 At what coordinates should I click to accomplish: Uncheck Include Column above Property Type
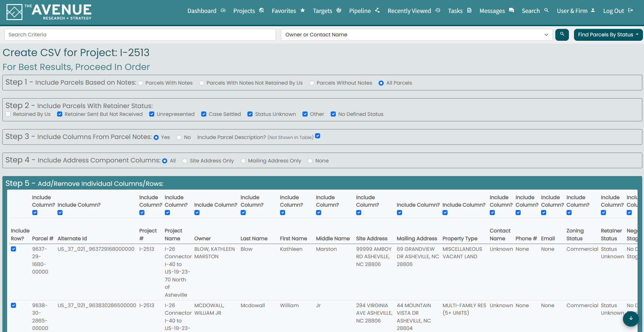[x=445, y=213]
